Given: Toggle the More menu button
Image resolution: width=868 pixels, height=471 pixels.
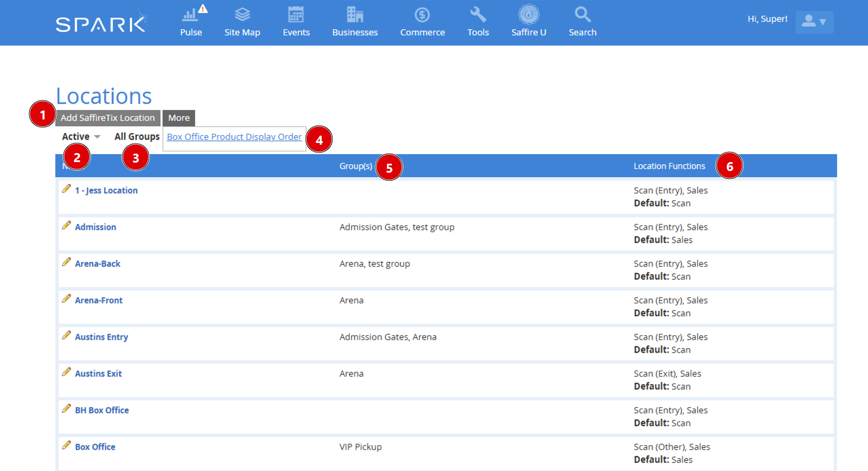Looking at the screenshot, I should coord(179,118).
